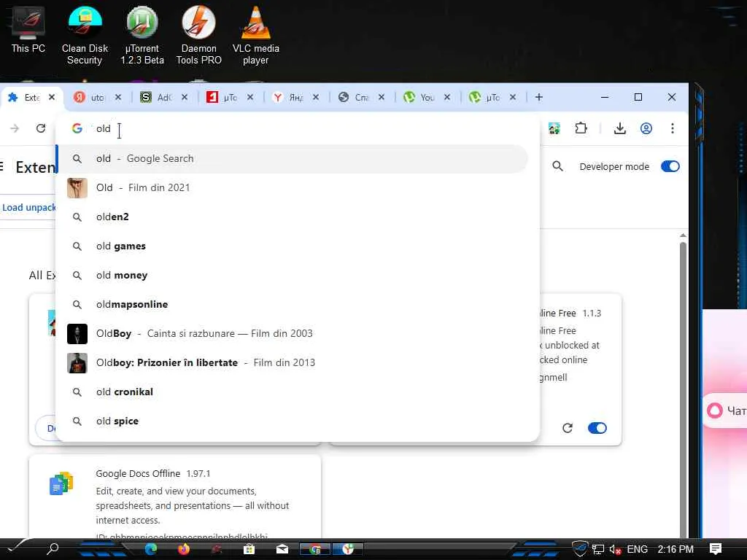The height and width of the screenshot is (560, 747).
Task: Click the Google icon in address bar
Action: [x=77, y=128]
